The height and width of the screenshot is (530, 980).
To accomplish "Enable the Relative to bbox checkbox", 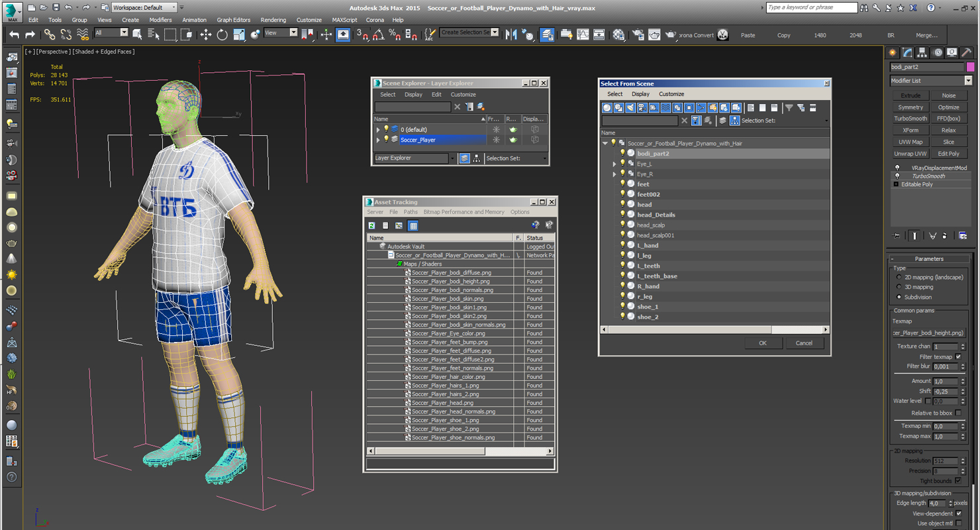I will click(x=958, y=413).
